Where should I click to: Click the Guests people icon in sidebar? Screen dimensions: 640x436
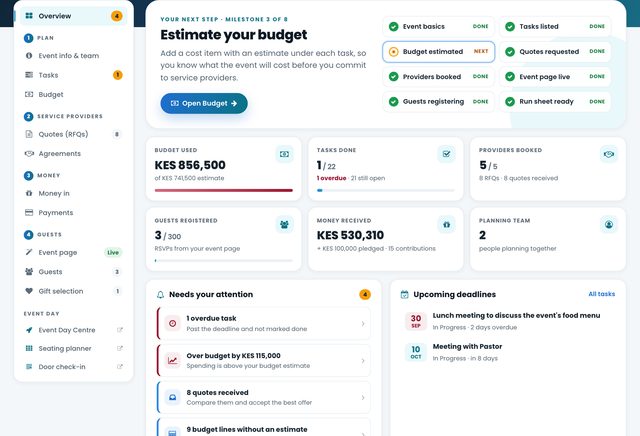[x=29, y=271]
